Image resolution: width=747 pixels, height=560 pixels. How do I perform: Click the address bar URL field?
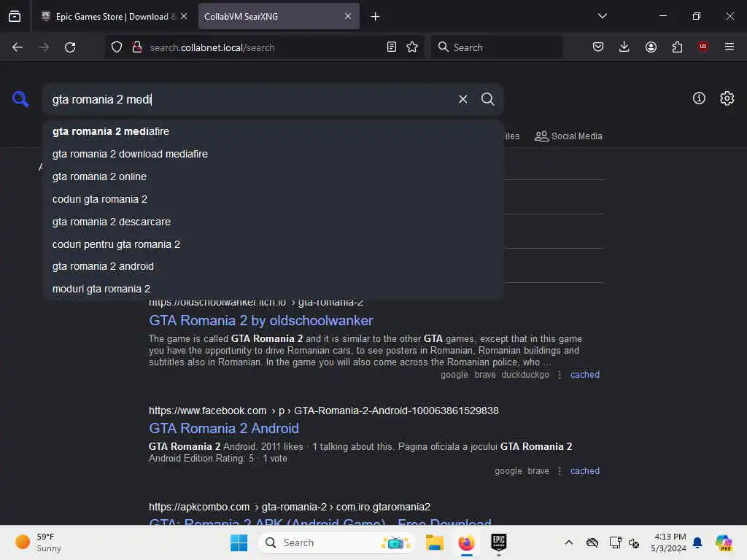(x=264, y=47)
